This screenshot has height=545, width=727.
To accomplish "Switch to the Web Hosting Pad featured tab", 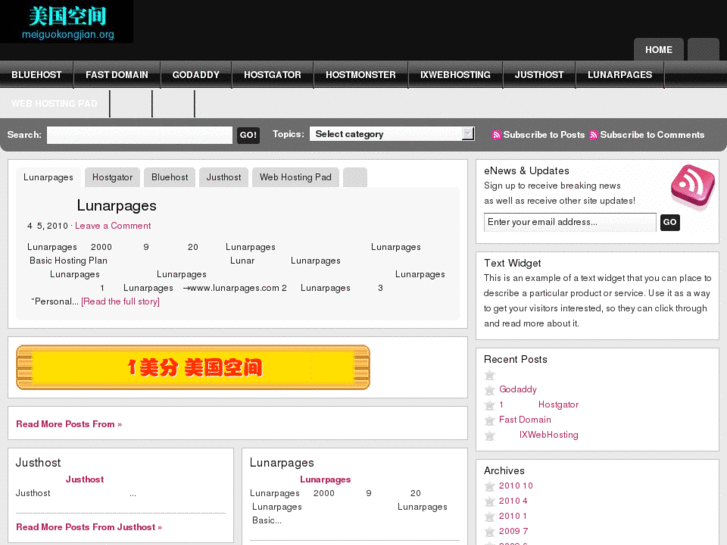I will pos(295,177).
